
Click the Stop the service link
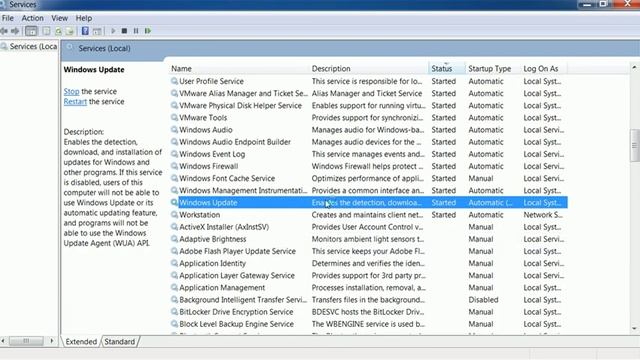pyautogui.click(x=71, y=91)
